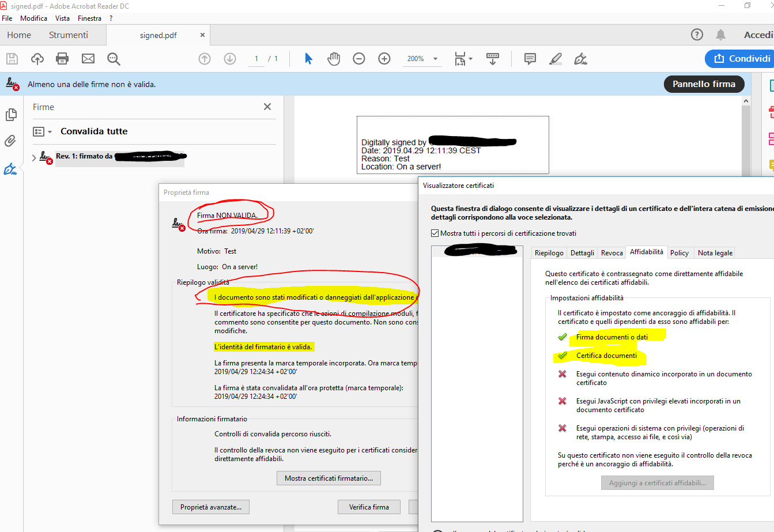Open Pannello firma
774x532 pixels.
coord(704,84)
